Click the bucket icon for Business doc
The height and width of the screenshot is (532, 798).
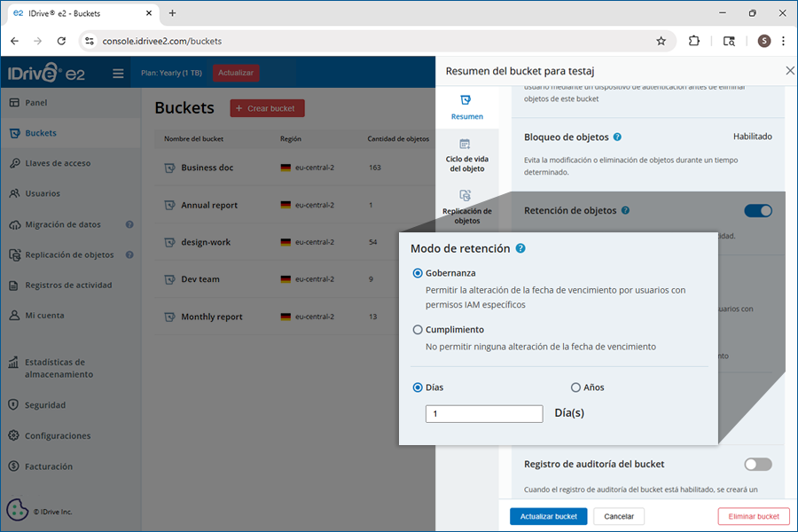168,168
